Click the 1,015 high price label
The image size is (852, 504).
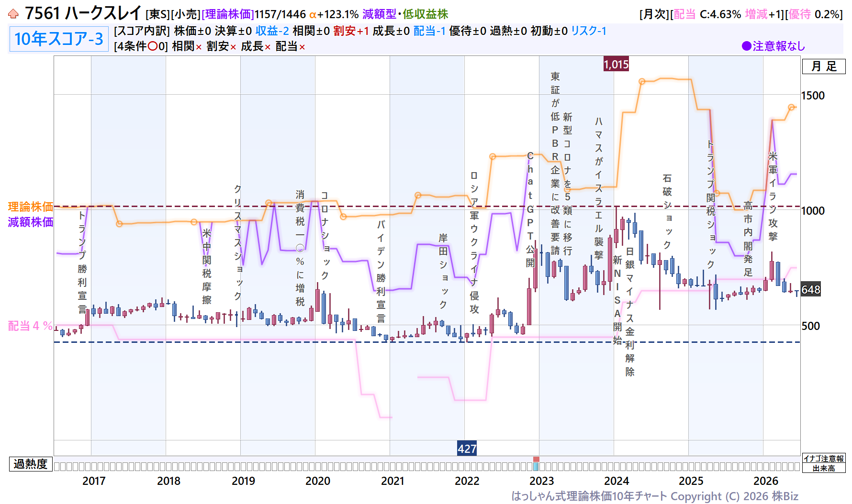pos(616,64)
